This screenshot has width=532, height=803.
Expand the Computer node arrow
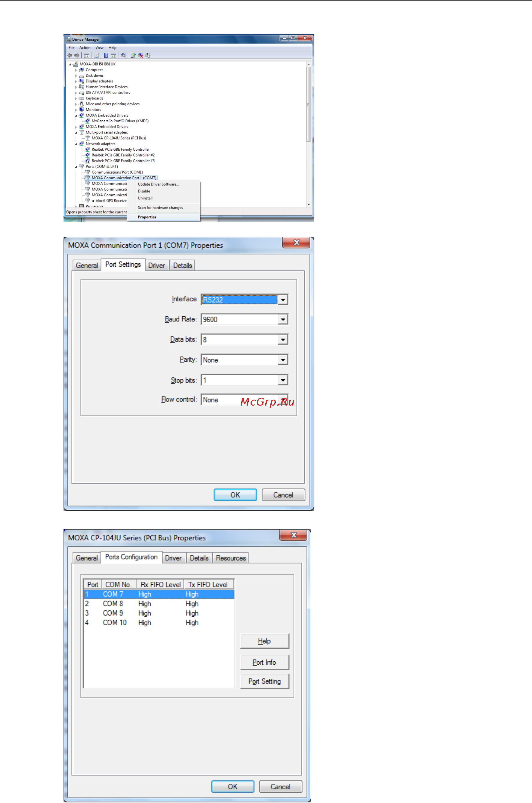[76, 70]
